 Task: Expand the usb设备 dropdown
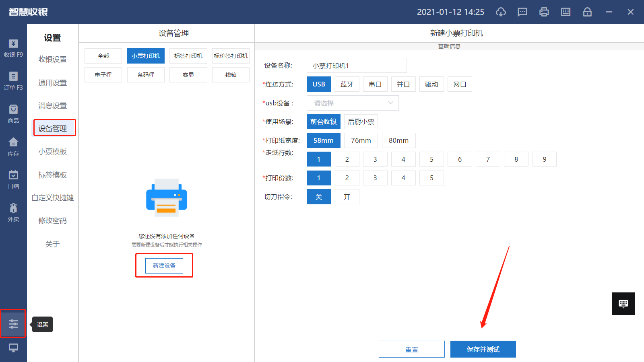(x=353, y=103)
